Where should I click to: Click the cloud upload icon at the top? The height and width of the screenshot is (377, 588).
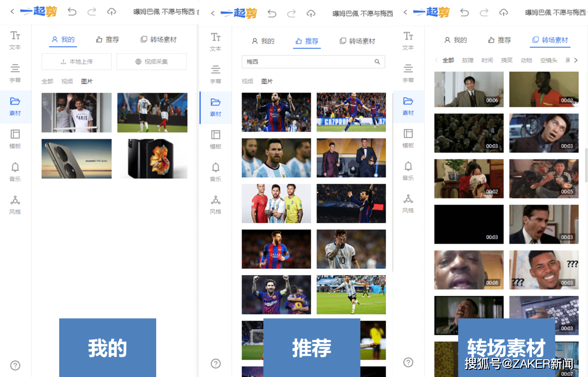pyautogui.click(x=112, y=13)
